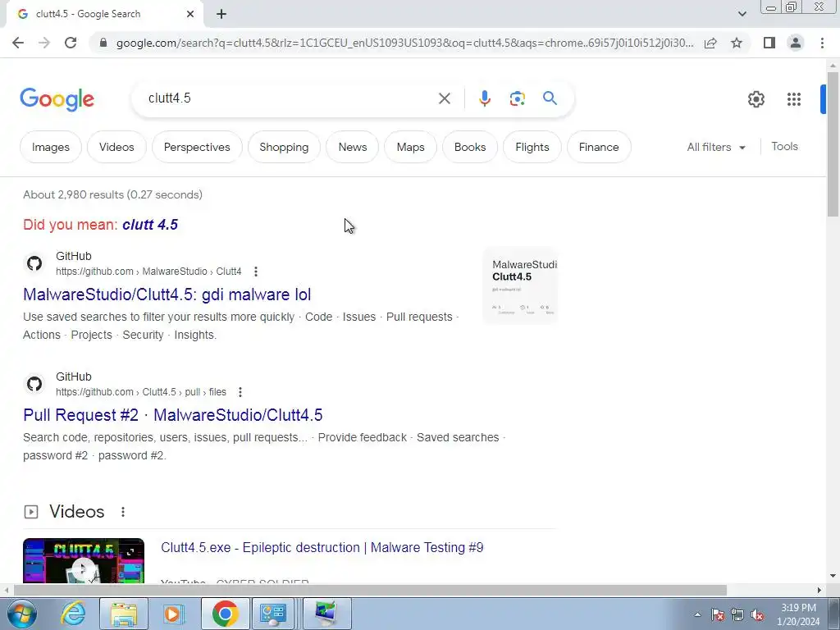Switch to Perspectives results
This screenshot has width=840, height=630.
pos(197,147)
